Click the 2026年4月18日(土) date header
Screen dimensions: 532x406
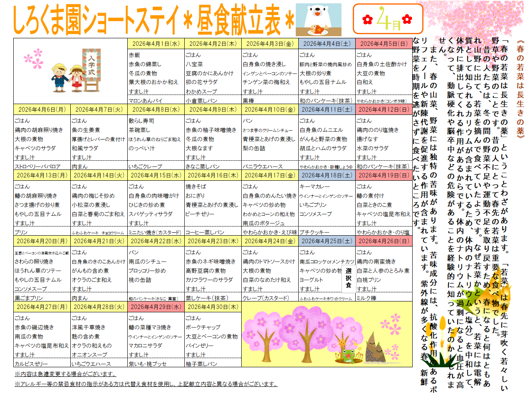coord(327,175)
